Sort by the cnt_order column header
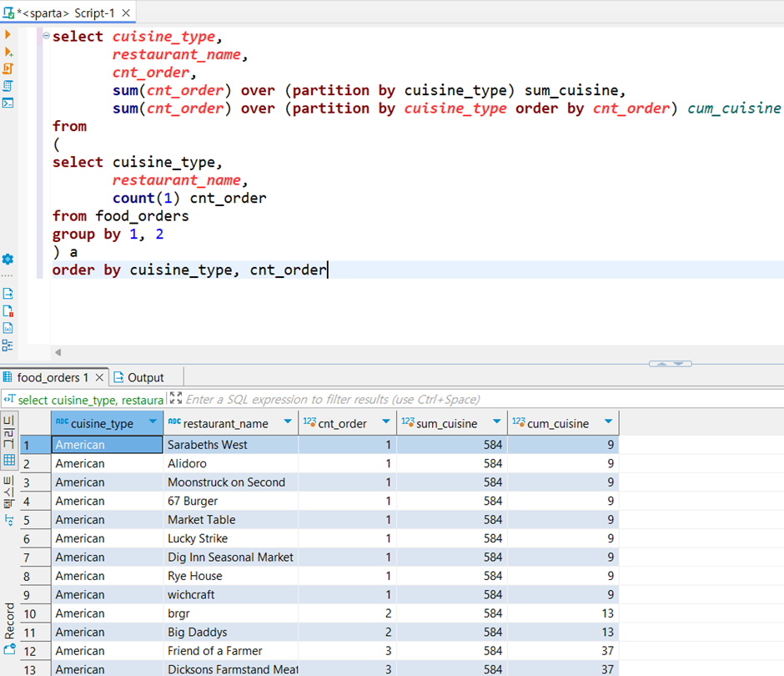The image size is (784, 676). tap(342, 424)
